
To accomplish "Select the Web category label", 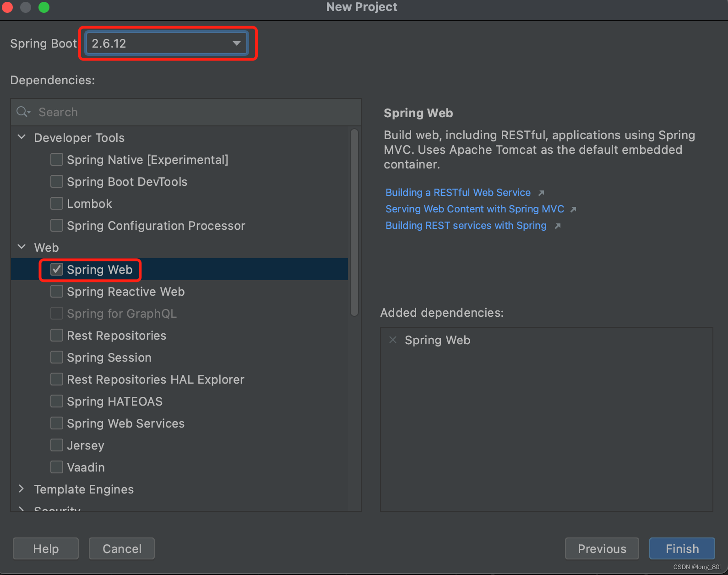I will click(46, 248).
